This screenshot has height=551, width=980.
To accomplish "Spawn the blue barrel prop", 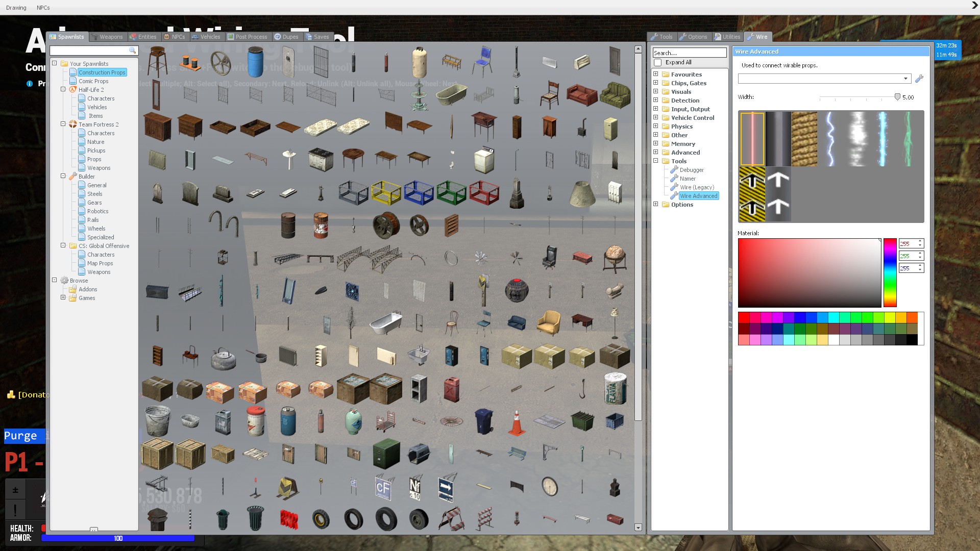I will (255, 62).
